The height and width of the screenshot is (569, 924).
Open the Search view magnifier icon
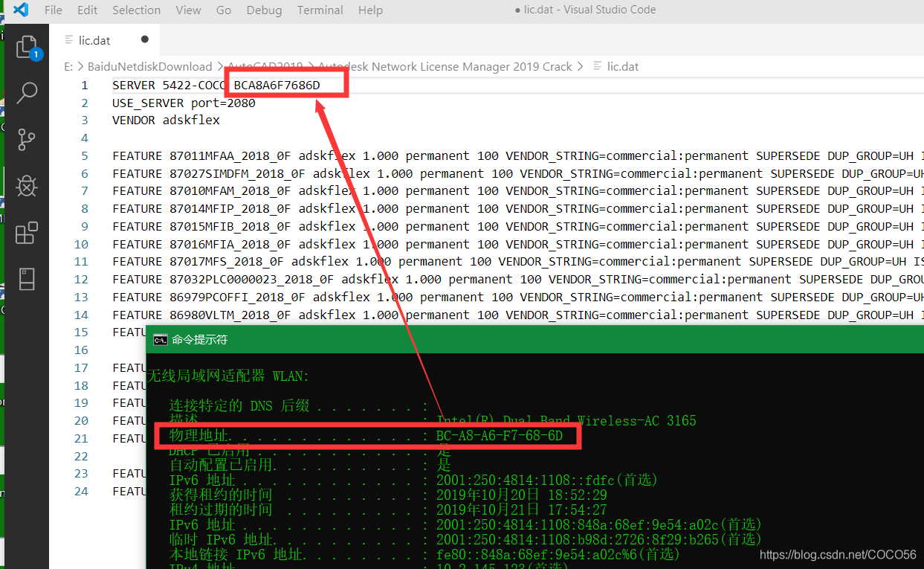click(x=27, y=92)
